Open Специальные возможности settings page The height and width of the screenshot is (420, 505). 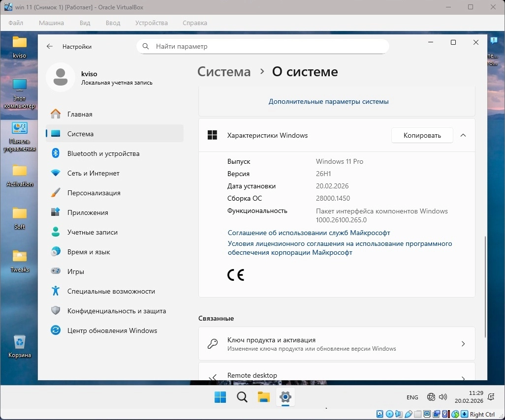tap(111, 291)
